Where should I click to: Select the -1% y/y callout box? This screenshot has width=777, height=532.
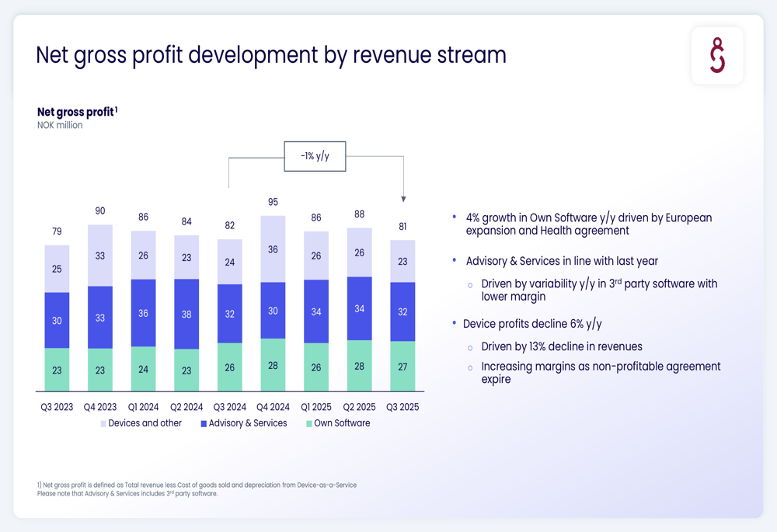pyautogui.click(x=315, y=156)
